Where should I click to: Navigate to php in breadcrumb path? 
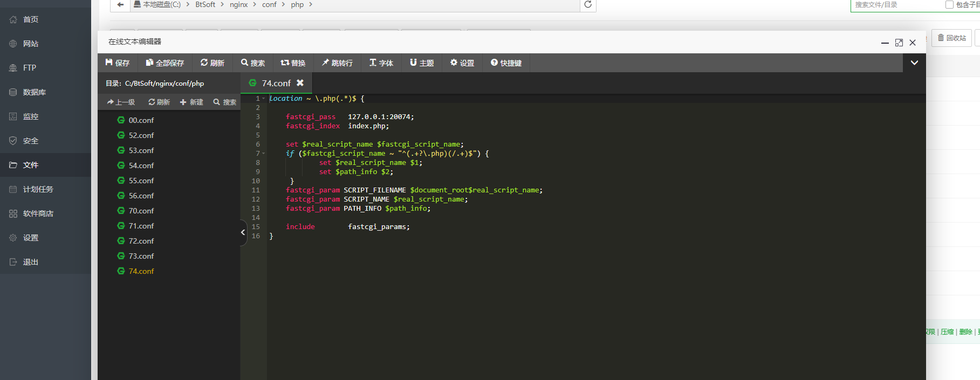(297, 4)
